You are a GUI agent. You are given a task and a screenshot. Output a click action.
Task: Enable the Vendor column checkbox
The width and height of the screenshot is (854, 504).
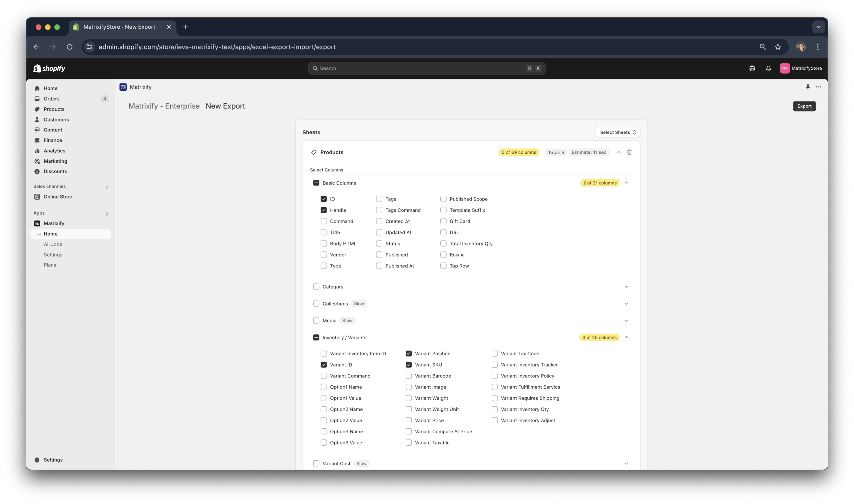324,255
